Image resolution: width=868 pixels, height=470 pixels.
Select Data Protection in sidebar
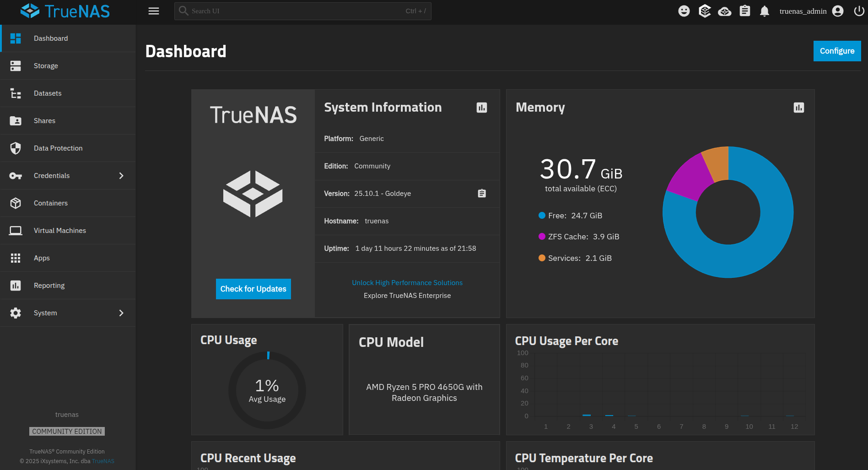click(58, 148)
